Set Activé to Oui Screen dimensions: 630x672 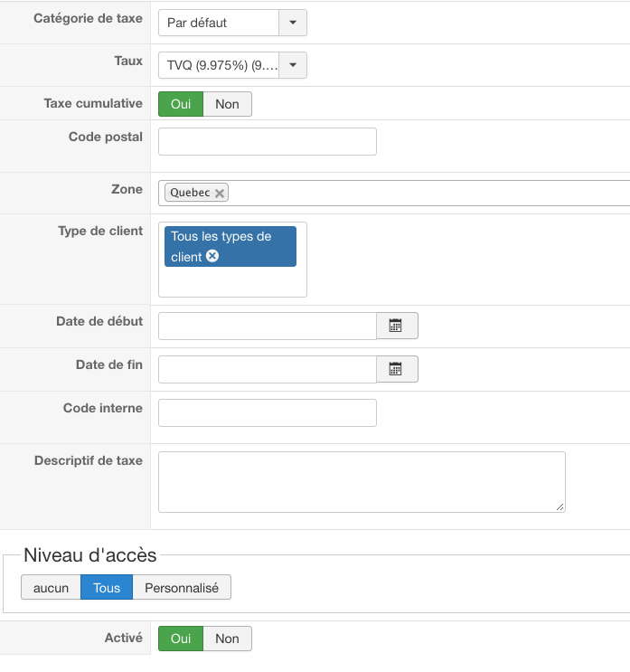181,639
